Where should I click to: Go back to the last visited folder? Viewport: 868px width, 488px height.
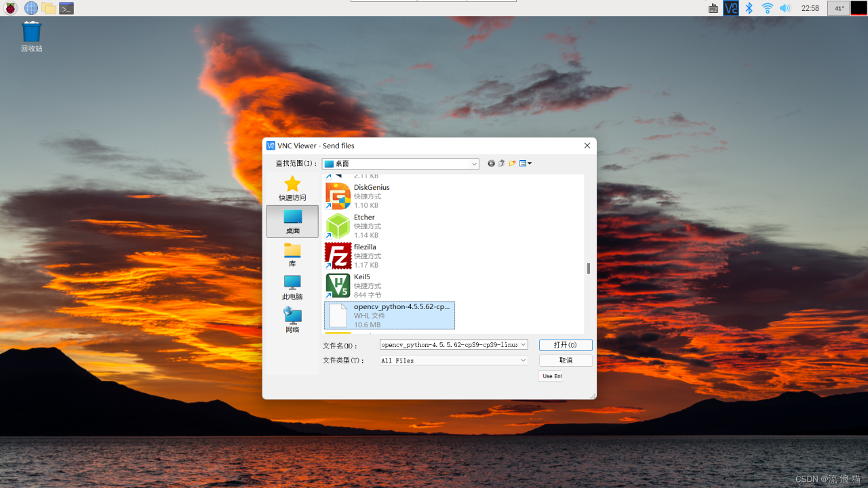pos(491,163)
